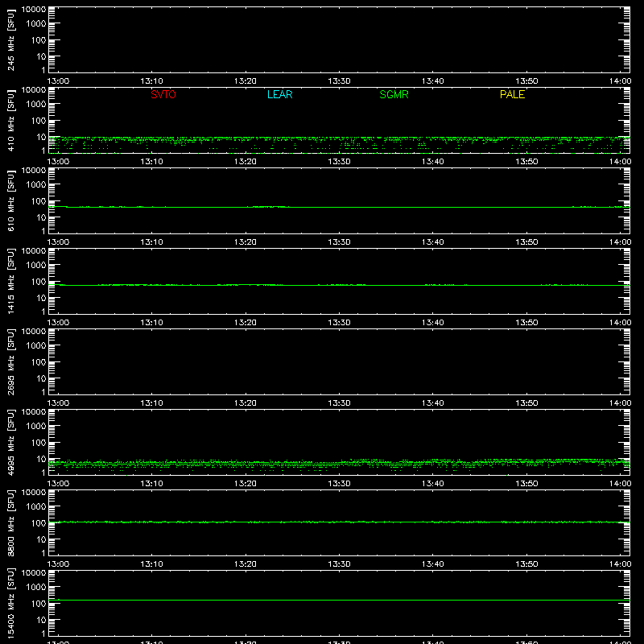Click the 100 tick on 610 MHz axis

coord(39,201)
